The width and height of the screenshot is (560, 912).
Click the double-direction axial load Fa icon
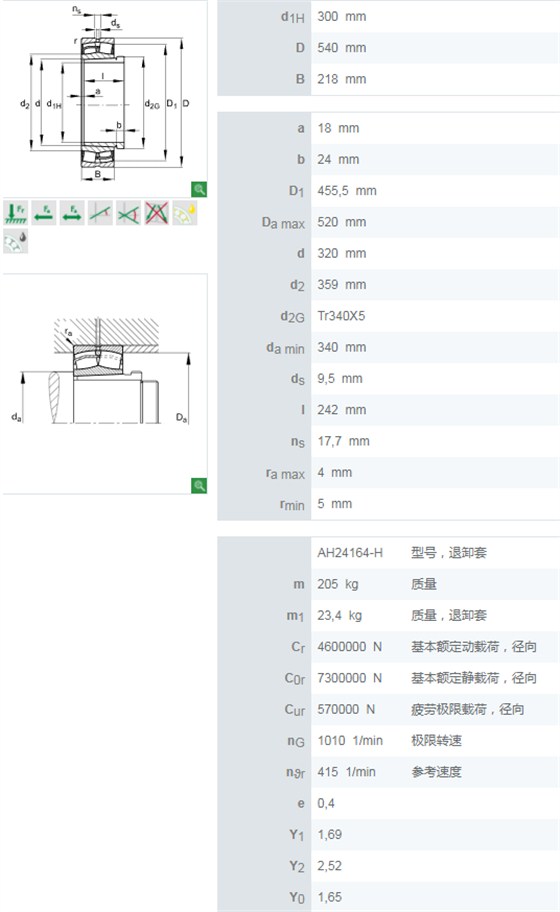click(72, 213)
